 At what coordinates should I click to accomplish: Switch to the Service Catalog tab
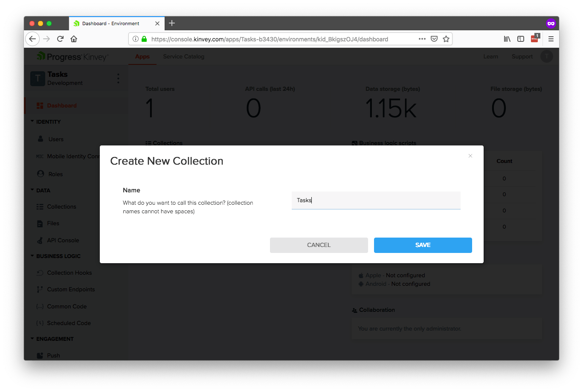[183, 56]
